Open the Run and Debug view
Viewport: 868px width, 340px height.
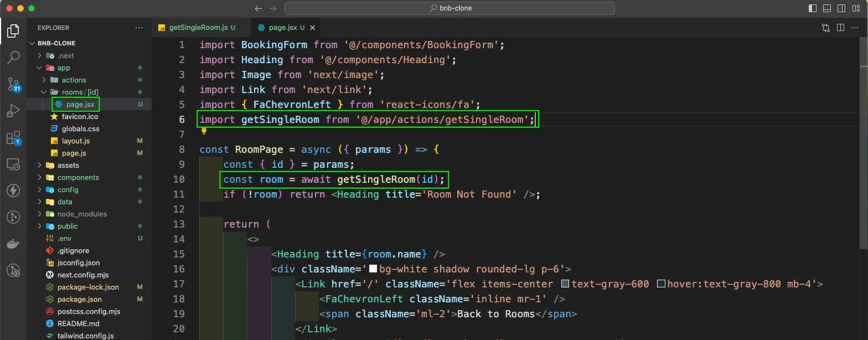click(x=13, y=111)
